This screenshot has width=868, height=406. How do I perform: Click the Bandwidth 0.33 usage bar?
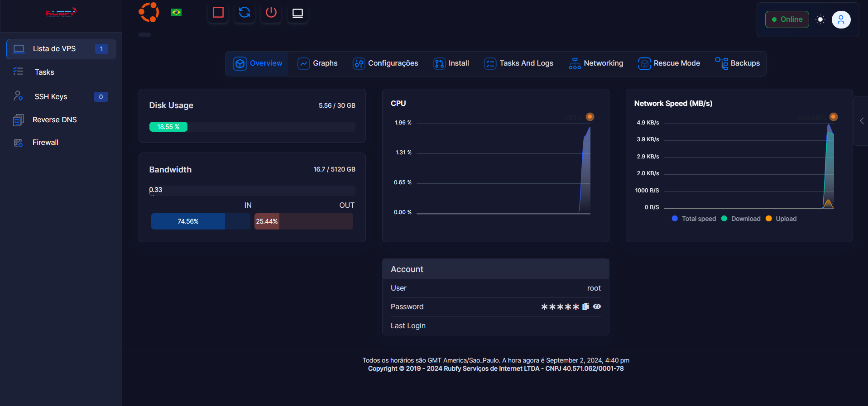coord(252,190)
